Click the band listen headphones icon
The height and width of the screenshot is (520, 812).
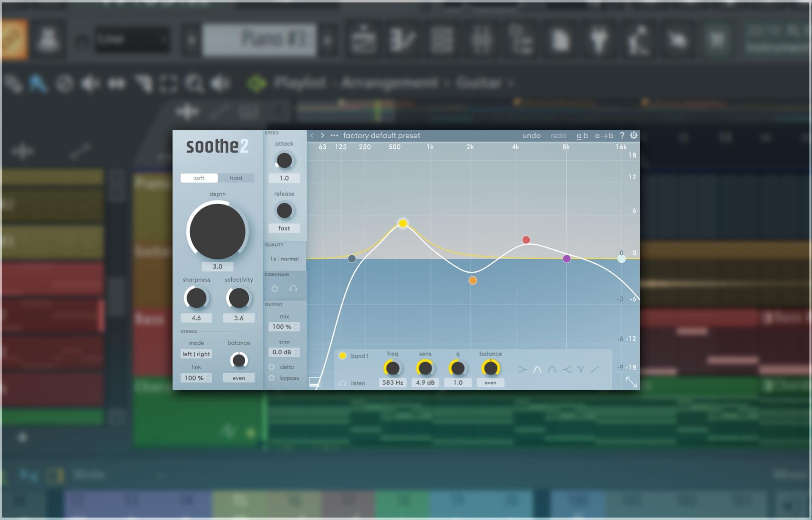(x=343, y=383)
